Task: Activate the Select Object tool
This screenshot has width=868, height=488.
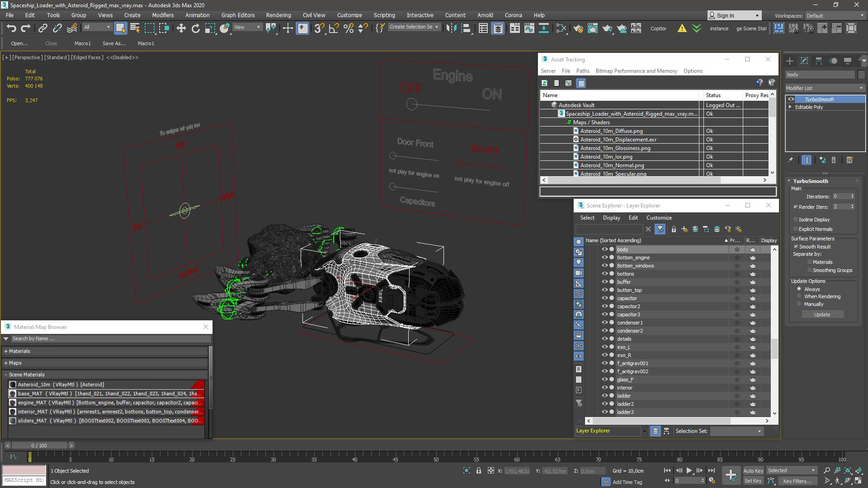Action: 120,28
